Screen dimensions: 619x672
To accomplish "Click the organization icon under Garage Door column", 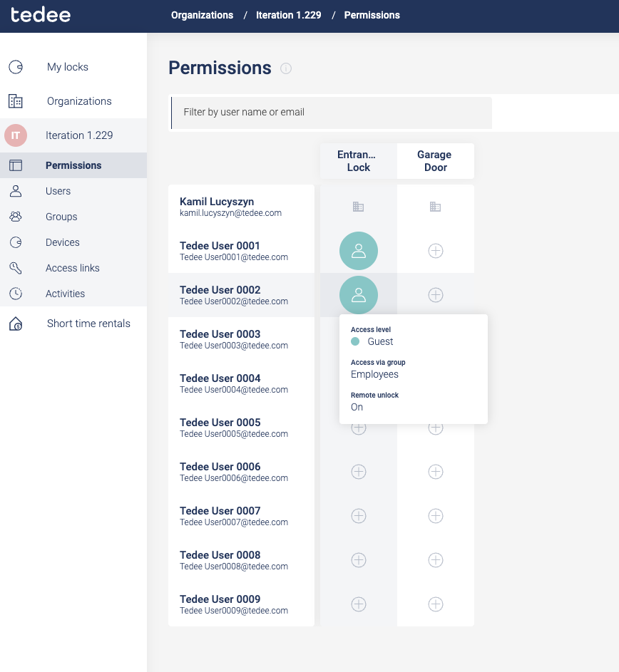I will click(x=435, y=207).
